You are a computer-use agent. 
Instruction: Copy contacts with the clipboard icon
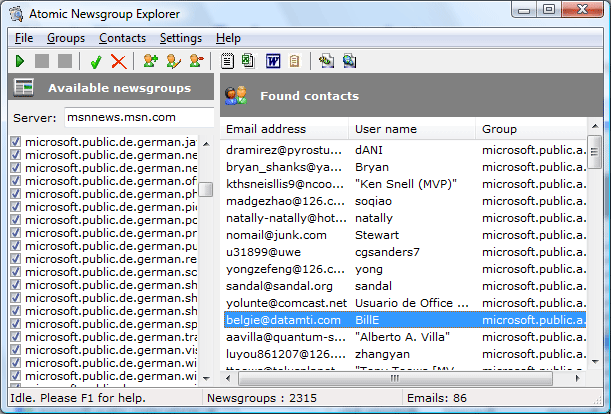(x=295, y=61)
